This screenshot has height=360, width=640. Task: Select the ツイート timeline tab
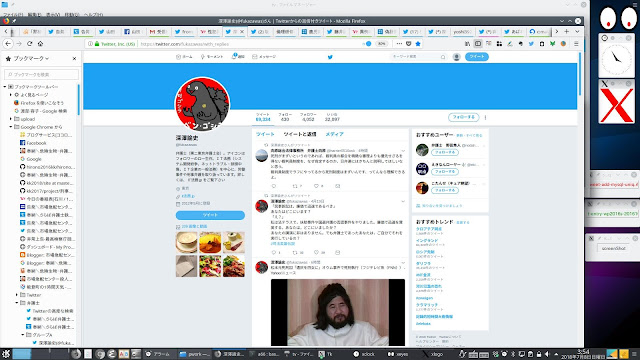pos(265,134)
